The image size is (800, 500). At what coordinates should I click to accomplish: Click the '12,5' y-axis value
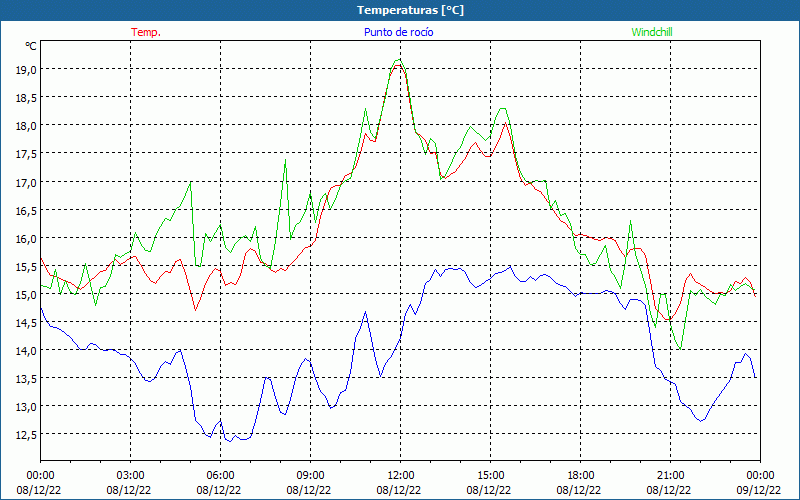26,435
